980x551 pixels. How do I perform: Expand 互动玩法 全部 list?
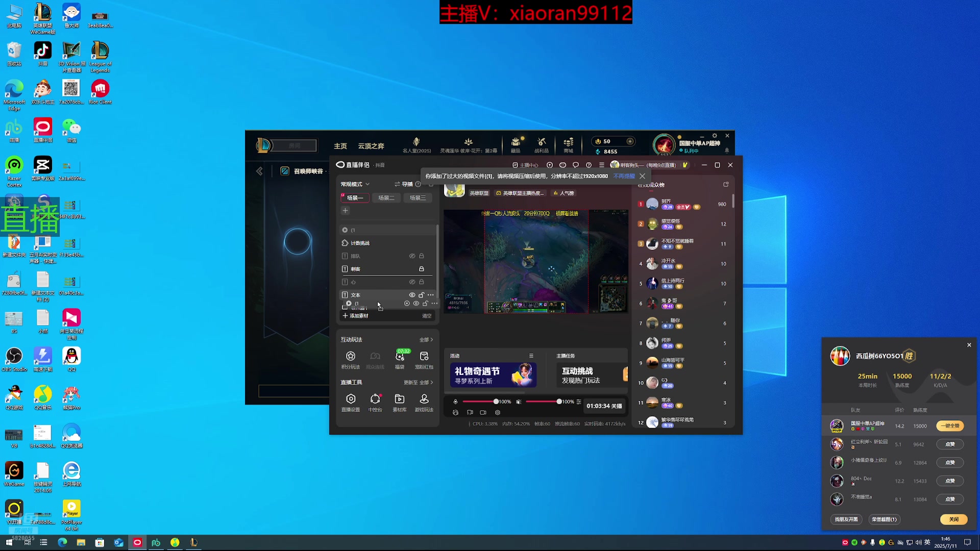click(x=426, y=340)
